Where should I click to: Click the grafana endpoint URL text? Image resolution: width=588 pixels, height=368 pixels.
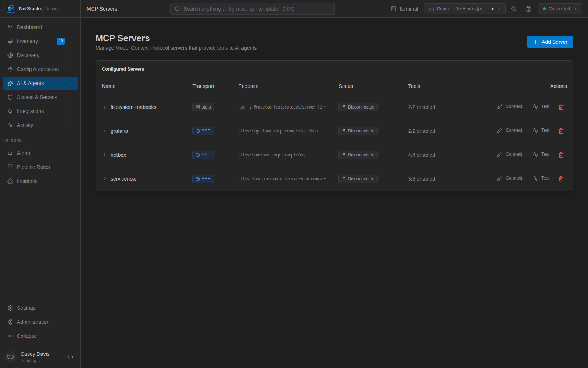coord(278,131)
